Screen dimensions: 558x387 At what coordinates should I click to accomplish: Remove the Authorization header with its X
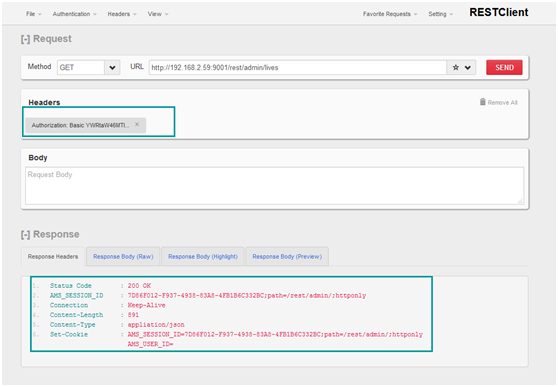(137, 124)
